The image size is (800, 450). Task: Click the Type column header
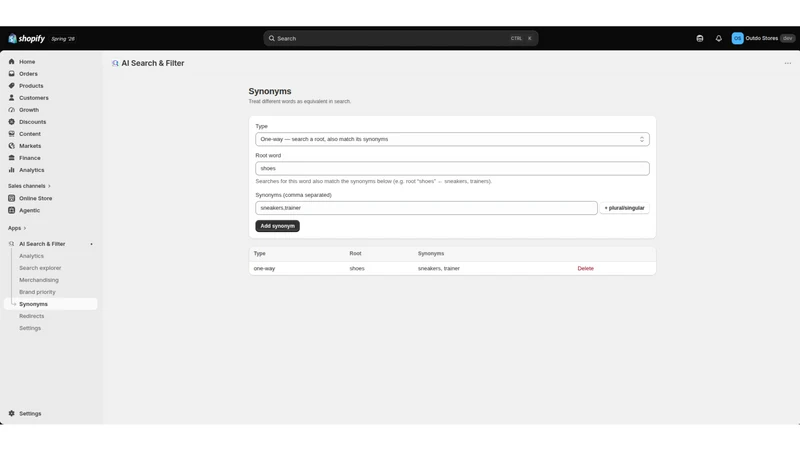(259, 254)
